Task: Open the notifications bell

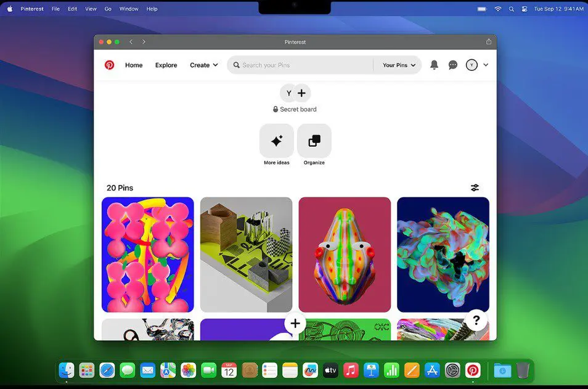Action: tap(434, 65)
